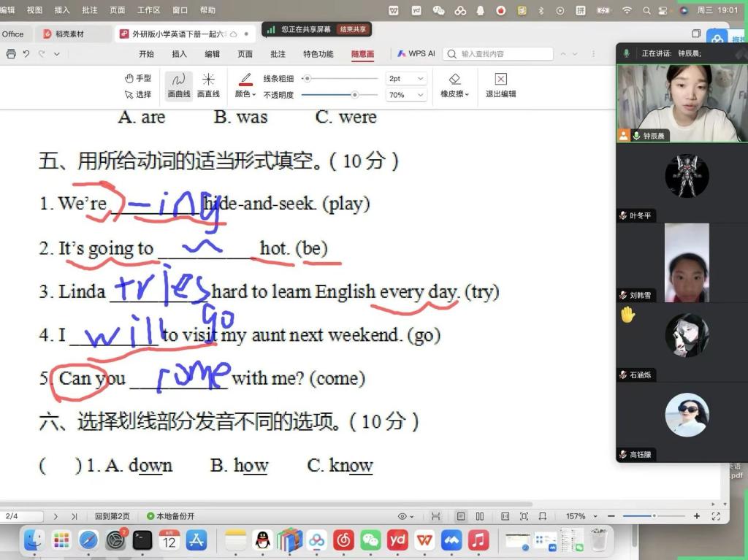The width and height of the screenshot is (748, 560).
Task: Select the draw curve (画曲线) tool
Action: coord(179,85)
